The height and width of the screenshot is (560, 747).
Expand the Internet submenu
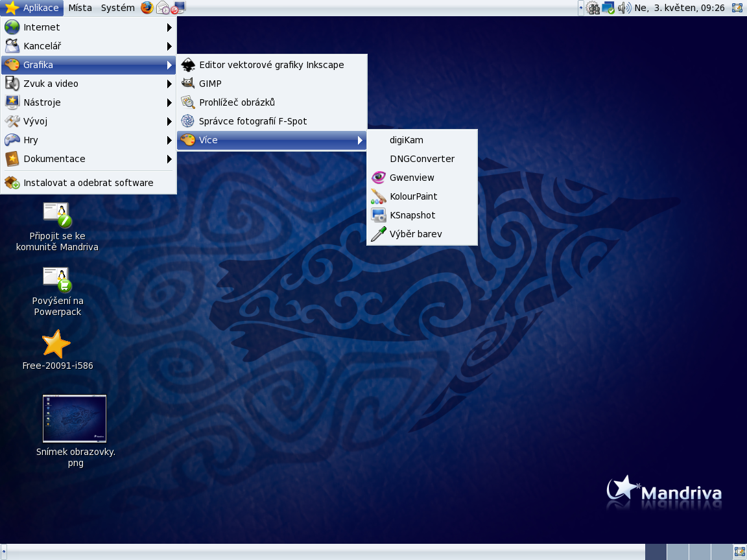pos(89,27)
